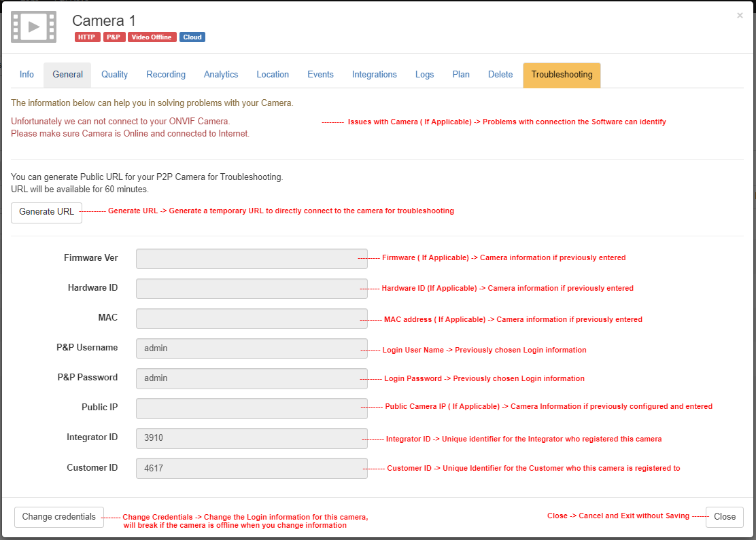The height and width of the screenshot is (540, 756).
Task: Click the Firmware Ver field
Action: (x=252, y=259)
